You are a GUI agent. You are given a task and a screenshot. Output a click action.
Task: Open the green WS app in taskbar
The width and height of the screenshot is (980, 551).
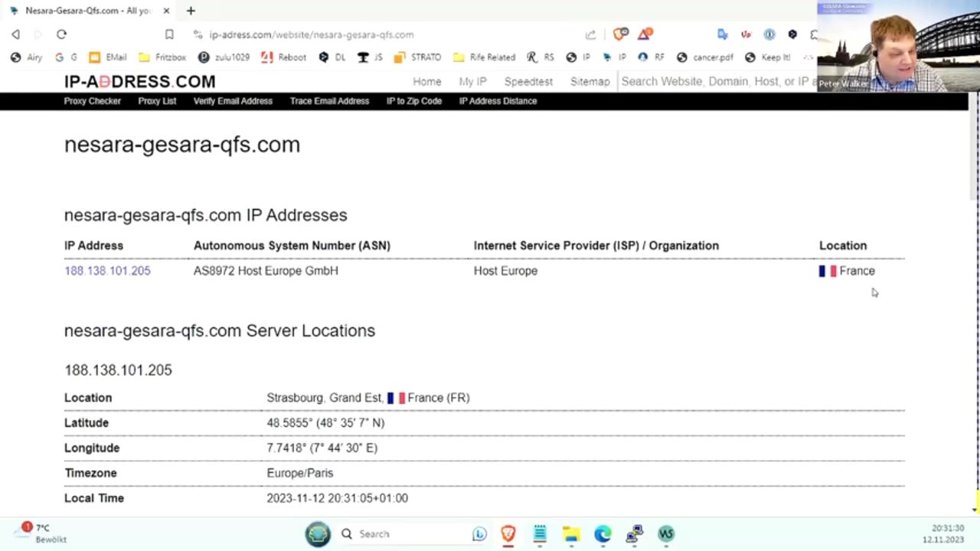tap(666, 534)
